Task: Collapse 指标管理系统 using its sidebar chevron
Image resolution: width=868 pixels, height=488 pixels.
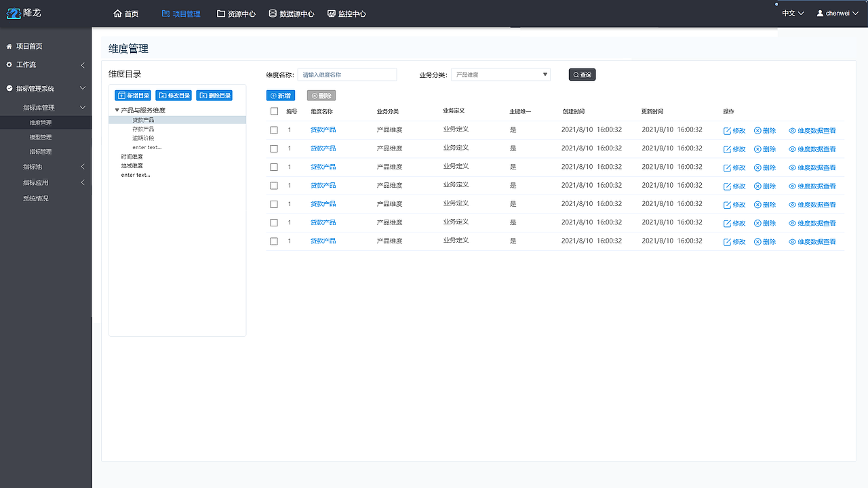Action: 83,88
